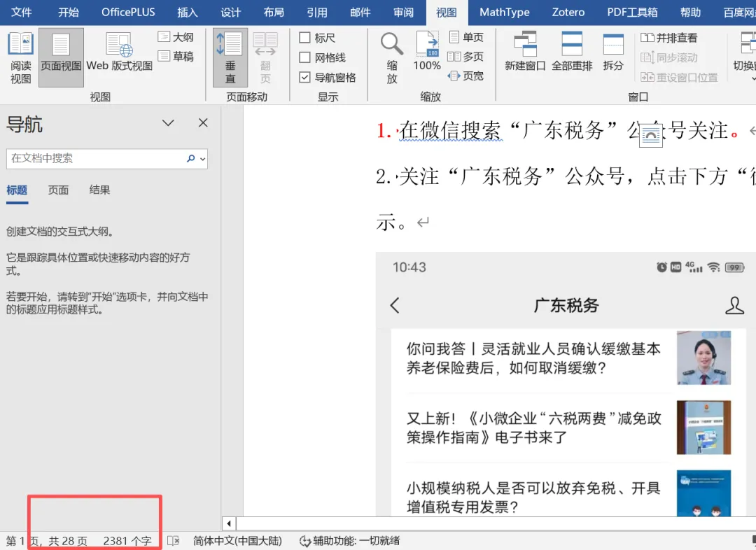Select 页面 tab in navigation pane
Screen dimensions: 756x550
click(x=58, y=190)
